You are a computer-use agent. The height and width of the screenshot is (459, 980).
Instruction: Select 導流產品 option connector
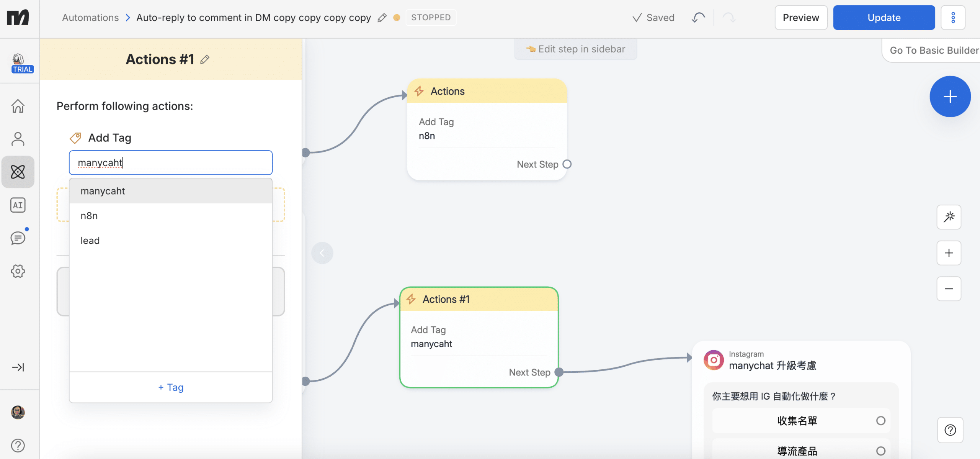[x=880, y=451]
